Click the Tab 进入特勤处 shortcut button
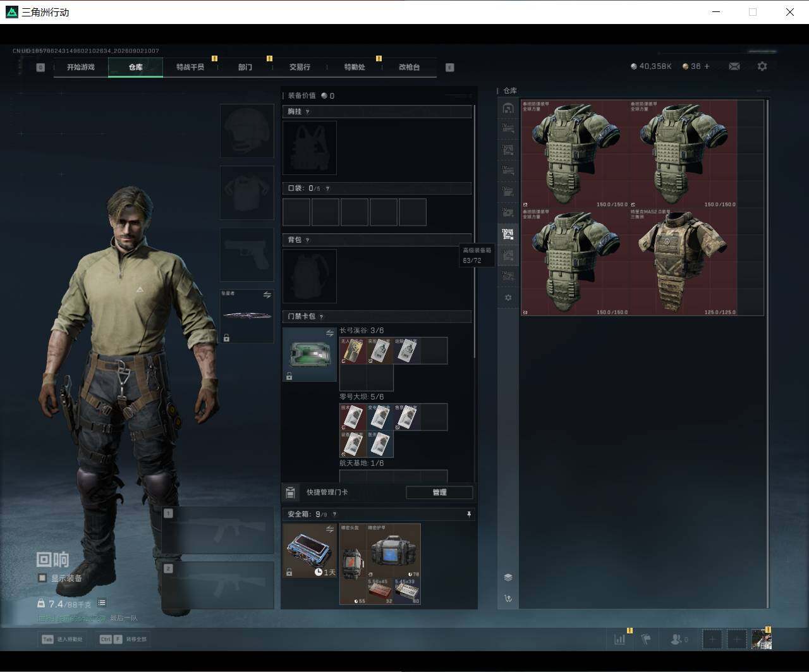The height and width of the screenshot is (672, 809). (63, 639)
